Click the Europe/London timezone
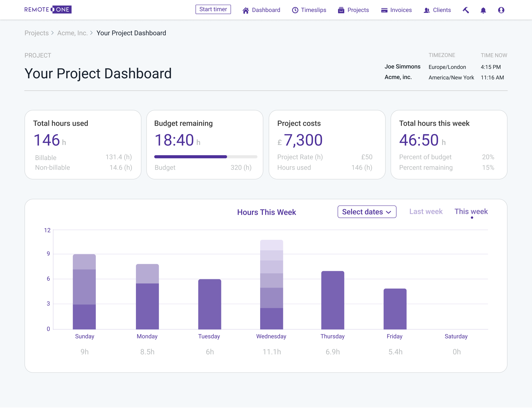 point(447,67)
